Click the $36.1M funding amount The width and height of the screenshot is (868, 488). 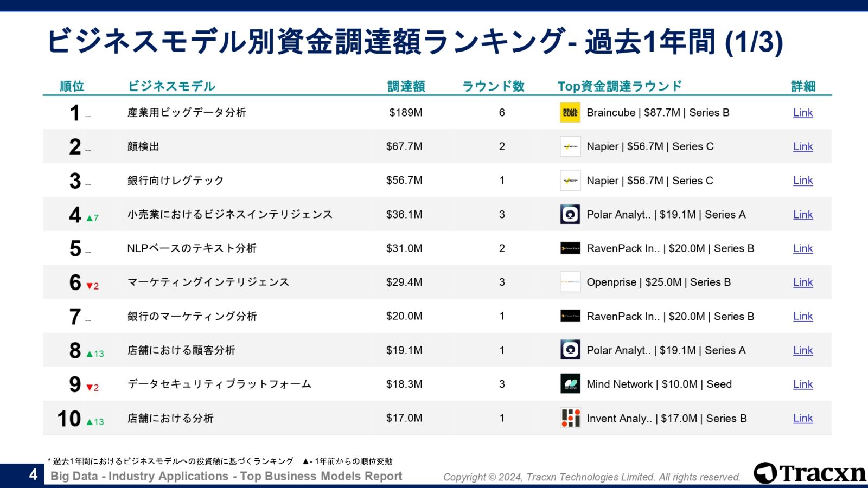pyautogui.click(x=404, y=214)
